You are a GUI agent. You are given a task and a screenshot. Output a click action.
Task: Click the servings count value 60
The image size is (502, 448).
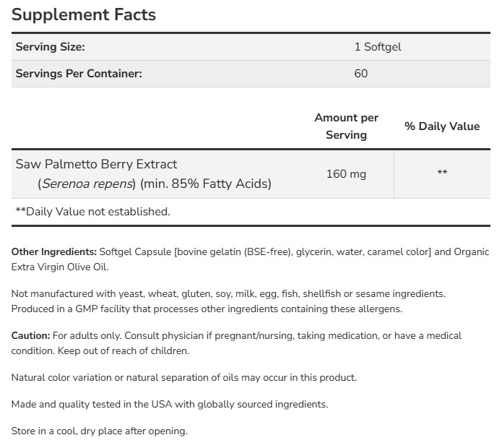point(360,74)
